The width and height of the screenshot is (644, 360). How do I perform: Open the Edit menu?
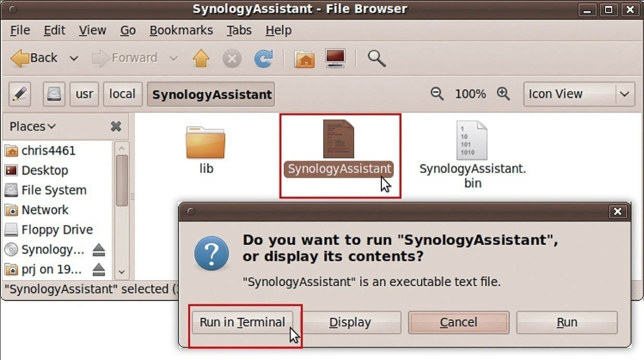pyautogui.click(x=54, y=30)
